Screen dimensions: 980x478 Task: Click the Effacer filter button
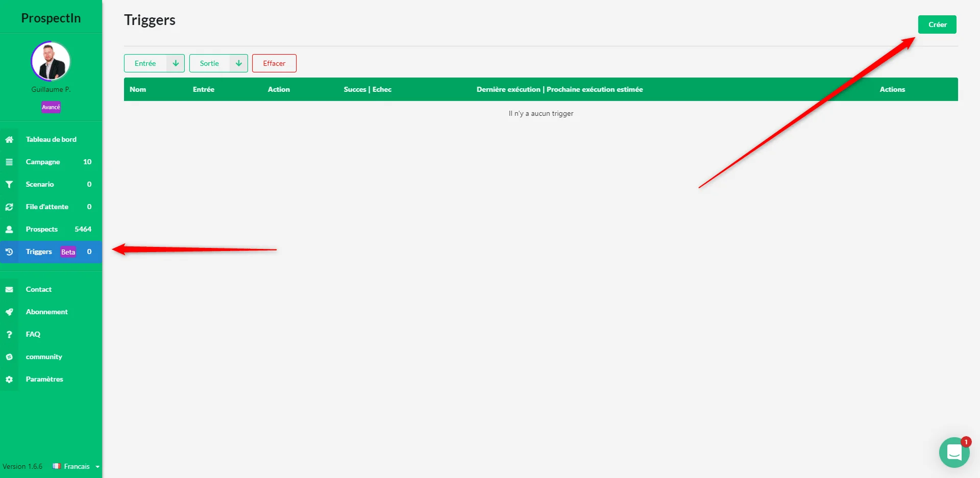pyautogui.click(x=274, y=63)
